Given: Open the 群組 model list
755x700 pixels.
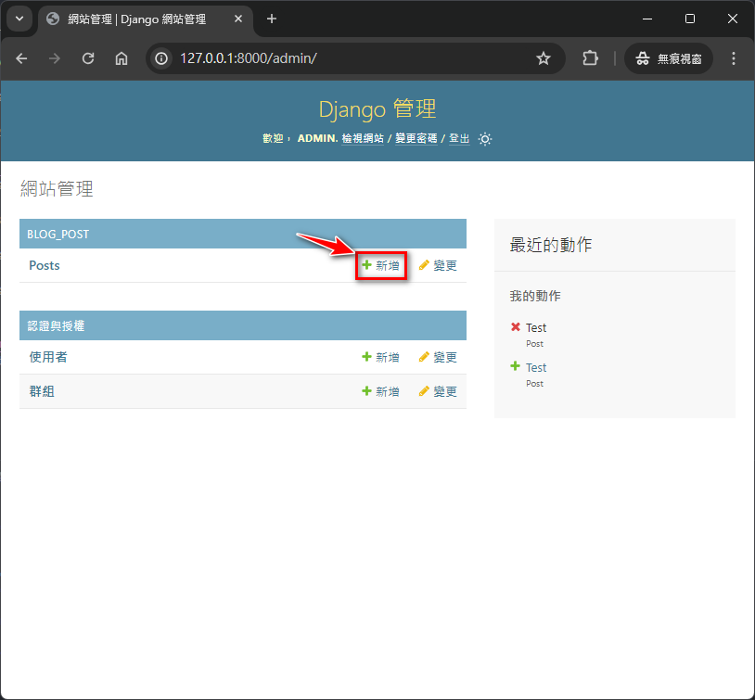Looking at the screenshot, I should click(x=42, y=391).
